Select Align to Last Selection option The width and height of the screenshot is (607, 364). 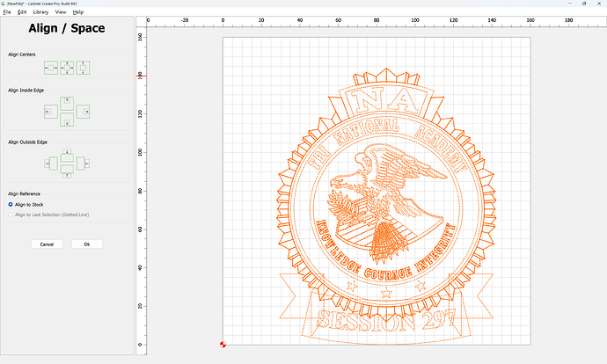(11, 215)
